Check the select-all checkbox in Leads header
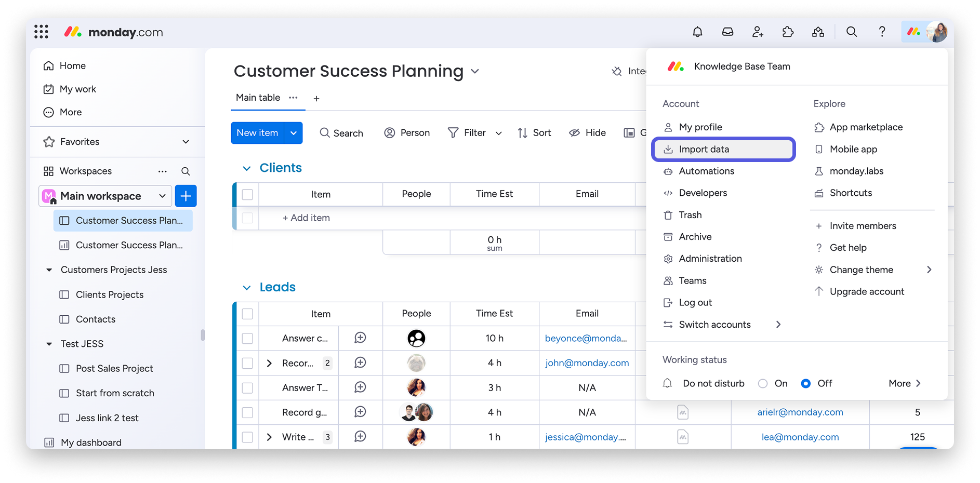The width and height of the screenshot is (980, 483). pos(247,314)
